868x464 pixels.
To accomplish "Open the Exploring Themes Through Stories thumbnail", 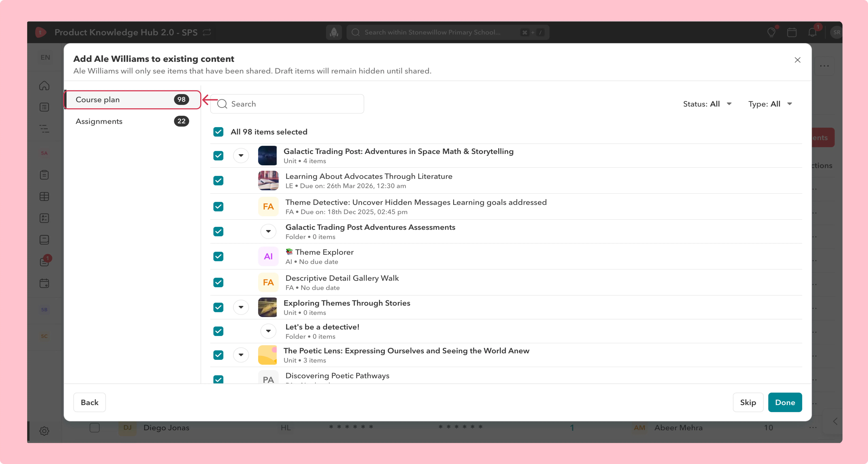I will click(x=268, y=307).
